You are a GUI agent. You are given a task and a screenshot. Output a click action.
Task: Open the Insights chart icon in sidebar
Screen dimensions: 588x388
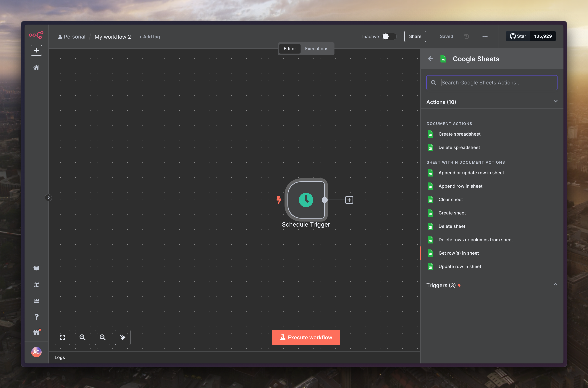click(x=36, y=301)
